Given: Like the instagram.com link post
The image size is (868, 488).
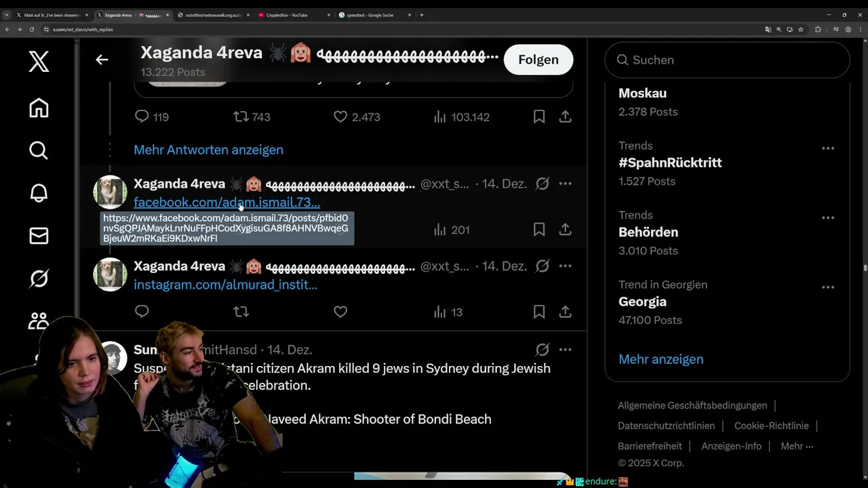Looking at the screenshot, I should tap(340, 312).
